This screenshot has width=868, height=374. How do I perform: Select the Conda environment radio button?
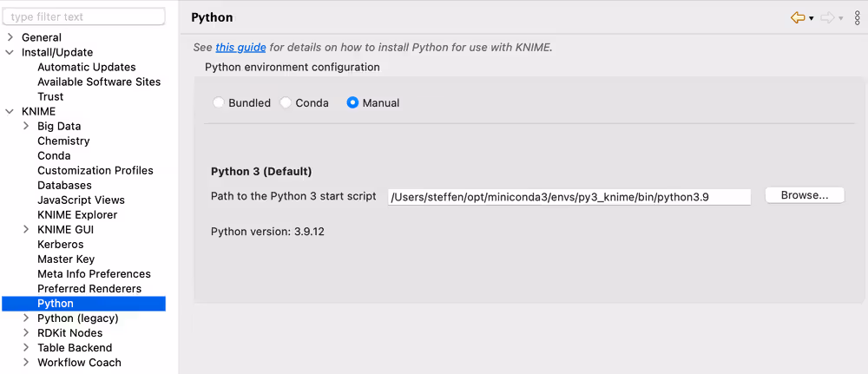point(286,102)
